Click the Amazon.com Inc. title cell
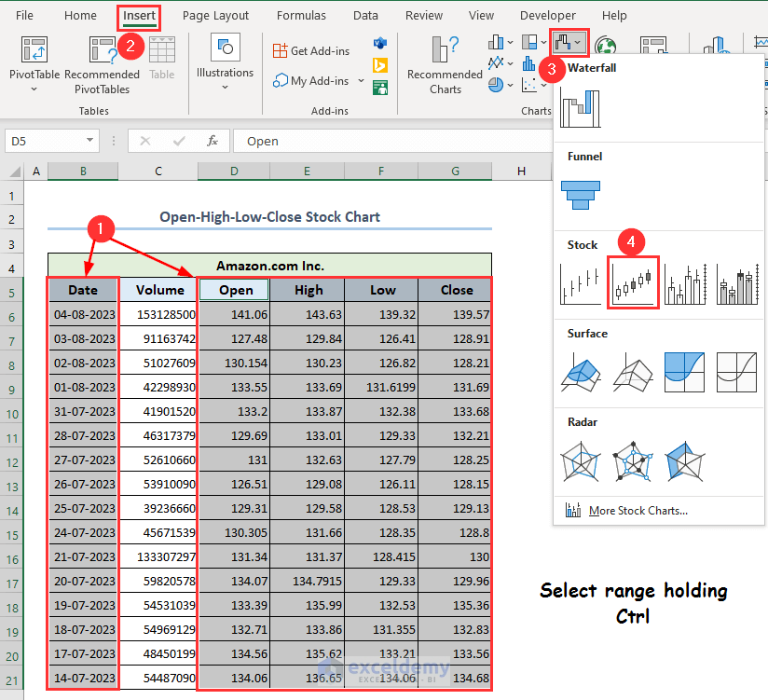Image resolution: width=768 pixels, height=700 pixels. 270,266
